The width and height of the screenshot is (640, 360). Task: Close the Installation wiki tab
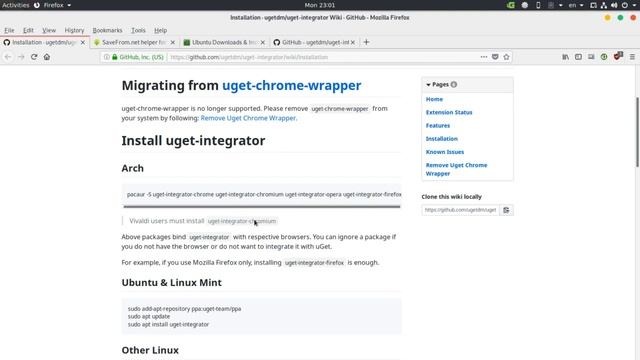click(x=82, y=42)
